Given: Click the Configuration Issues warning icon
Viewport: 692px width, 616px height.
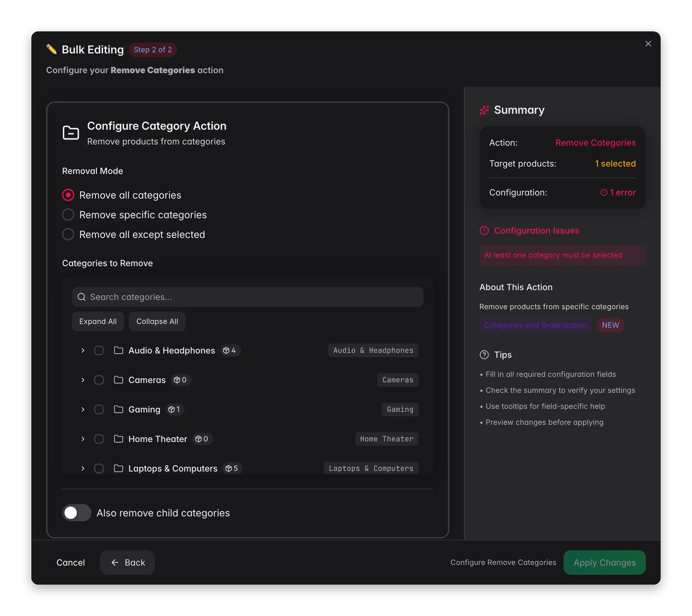Looking at the screenshot, I should coord(484,231).
